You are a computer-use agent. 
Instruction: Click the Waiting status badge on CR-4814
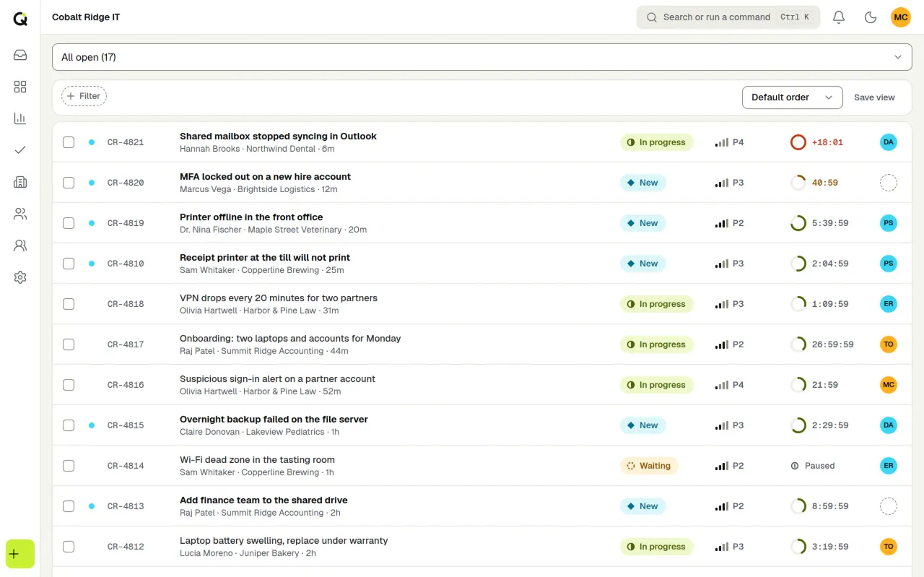click(x=649, y=466)
